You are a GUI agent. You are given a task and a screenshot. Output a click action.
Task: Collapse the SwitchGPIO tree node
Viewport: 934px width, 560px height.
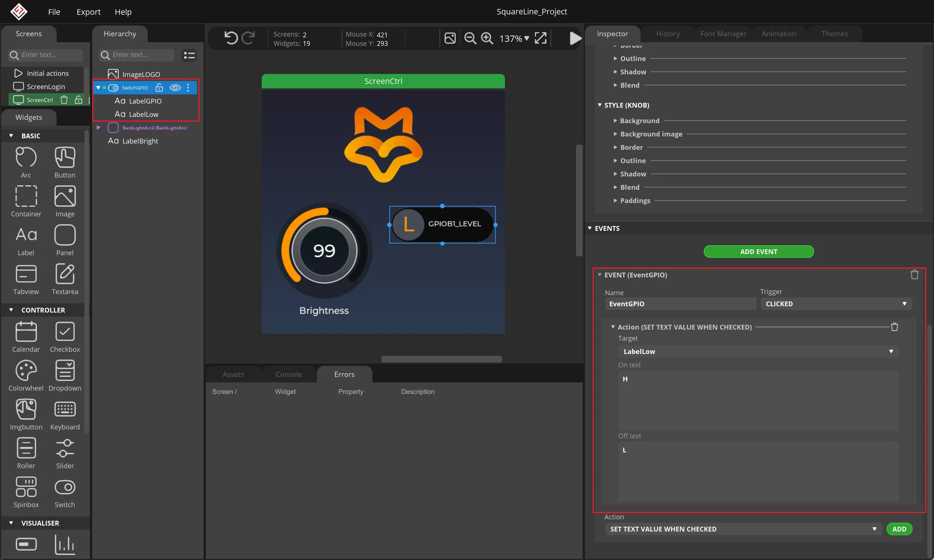click(98, 88)
